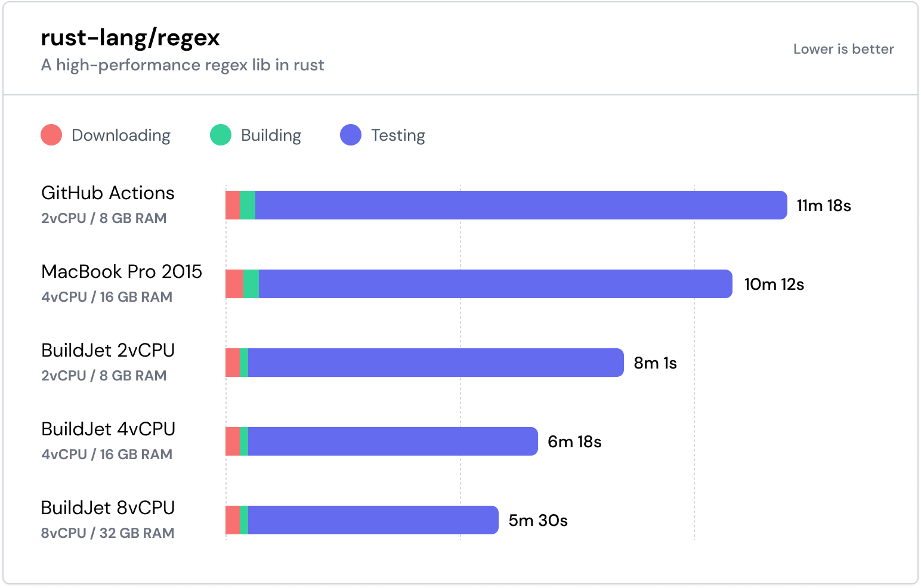Click the green Building legend dot
The height and width of the screenshot is (588, 921).
pos(221,135)
